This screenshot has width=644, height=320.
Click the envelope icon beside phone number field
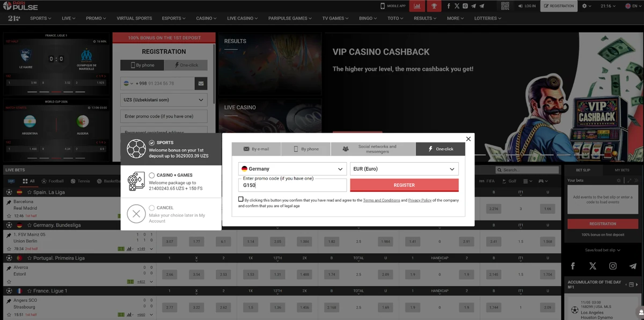(201, 83)
